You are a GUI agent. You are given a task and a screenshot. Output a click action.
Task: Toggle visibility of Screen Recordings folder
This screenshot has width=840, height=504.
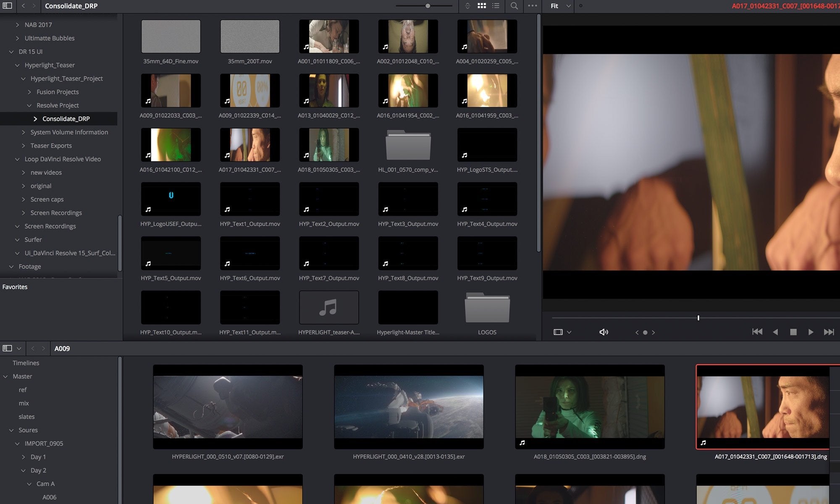pyautogui.click(x=17, y=226)
